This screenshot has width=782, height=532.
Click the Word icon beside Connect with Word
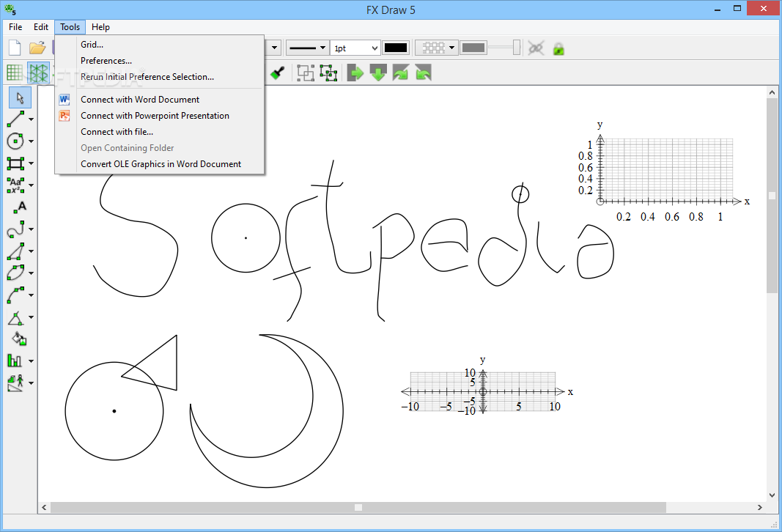[64, 100]
